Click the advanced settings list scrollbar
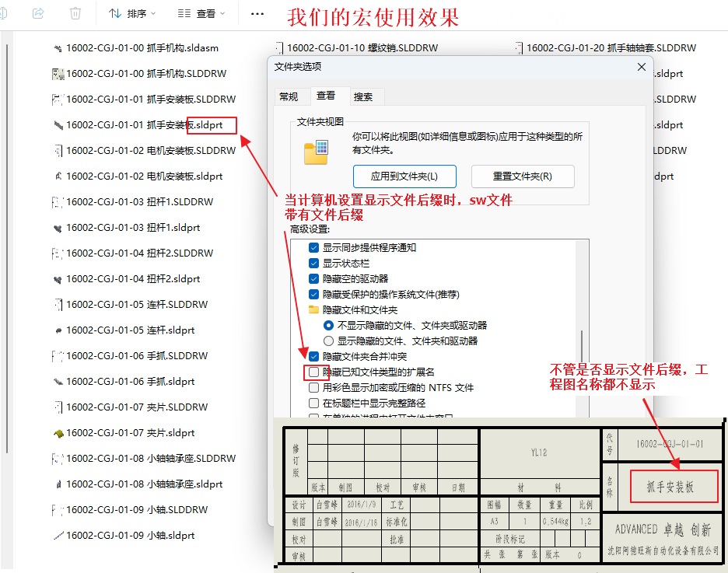728x573 pixels. 581,342
